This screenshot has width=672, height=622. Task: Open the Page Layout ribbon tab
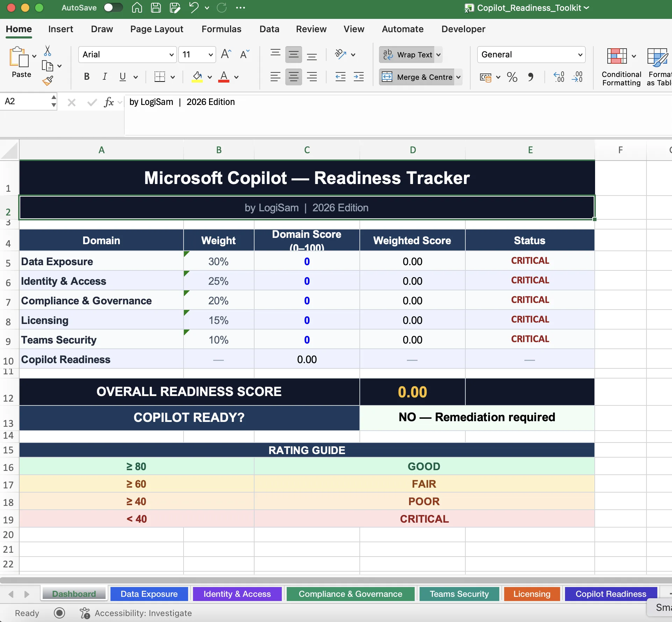point(157,29)
